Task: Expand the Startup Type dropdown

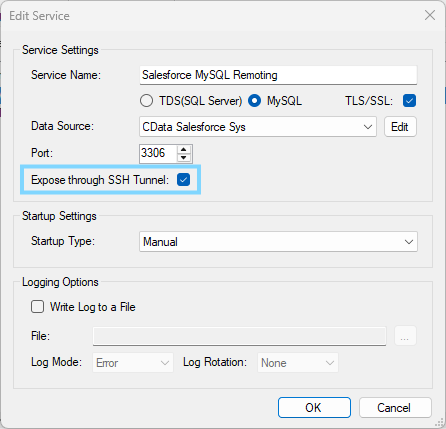Action: pos(278,242)
